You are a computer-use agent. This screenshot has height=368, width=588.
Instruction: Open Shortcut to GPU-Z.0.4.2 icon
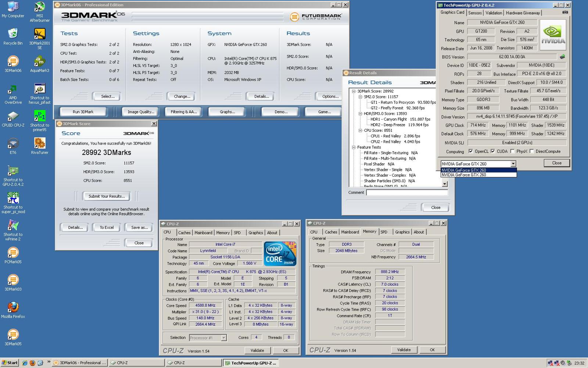coord(13,176)
